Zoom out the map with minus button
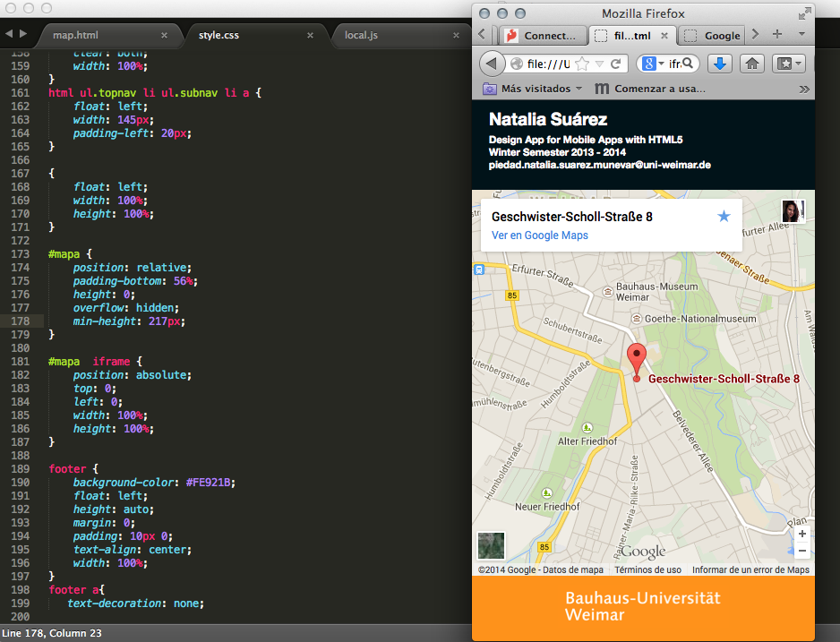Image resolution: width=840 pixels, height=642 pixels. pos(801,551)
